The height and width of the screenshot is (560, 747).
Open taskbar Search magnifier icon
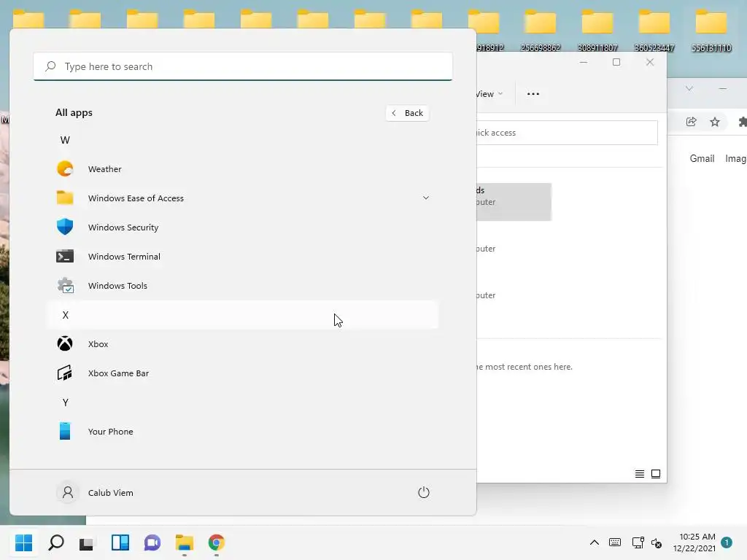click(x=56, y=542)
